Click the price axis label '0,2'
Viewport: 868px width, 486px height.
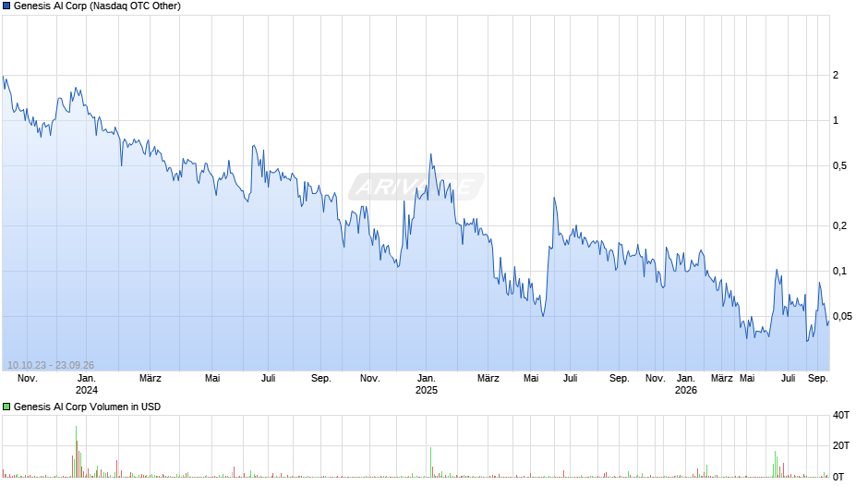click(x=839, y=225)
